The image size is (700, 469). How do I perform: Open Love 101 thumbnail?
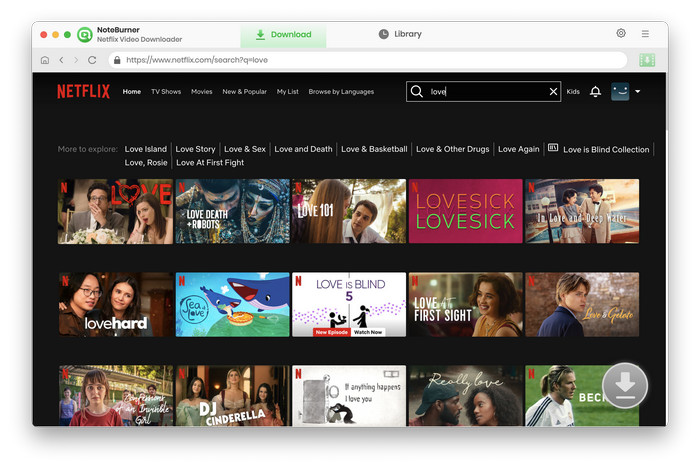point(349,212)
